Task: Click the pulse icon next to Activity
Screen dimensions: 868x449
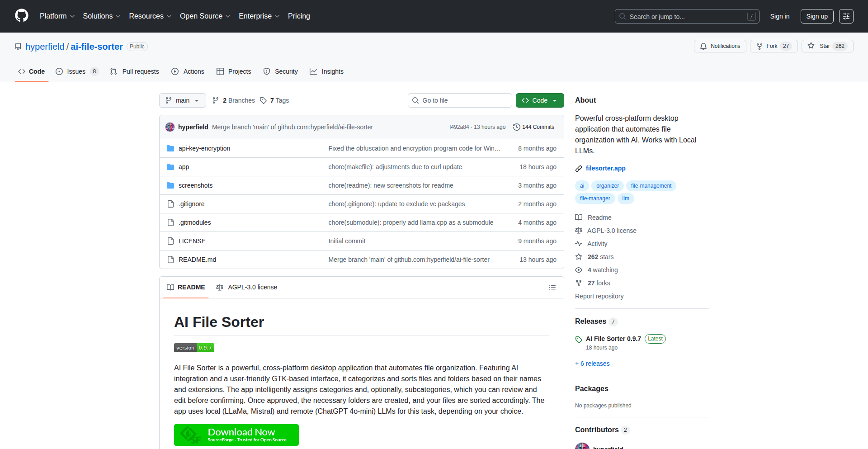Action: pyautogui.click(x=579, y=244)
